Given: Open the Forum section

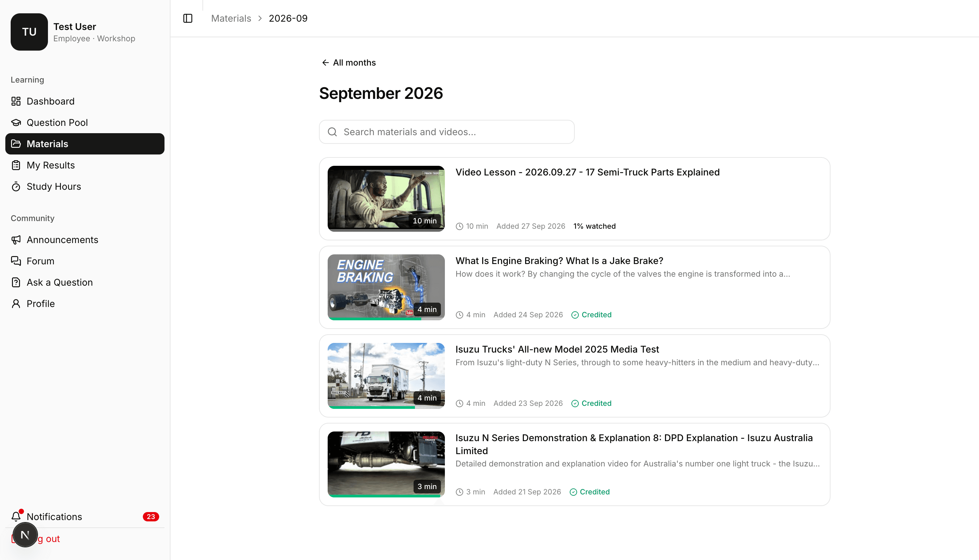Looking at the screenshot, I should pos(85,261).
